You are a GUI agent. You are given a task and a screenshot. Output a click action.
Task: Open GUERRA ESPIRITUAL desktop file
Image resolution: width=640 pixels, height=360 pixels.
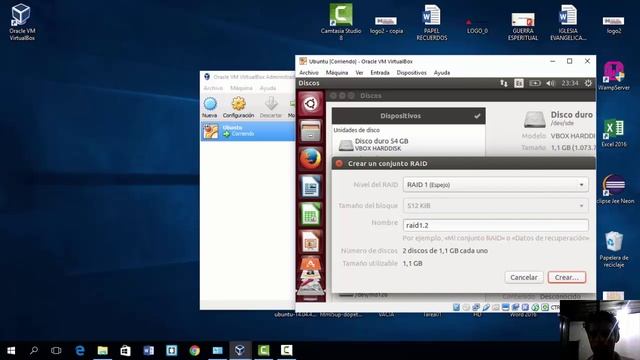(x=523, y=26)
